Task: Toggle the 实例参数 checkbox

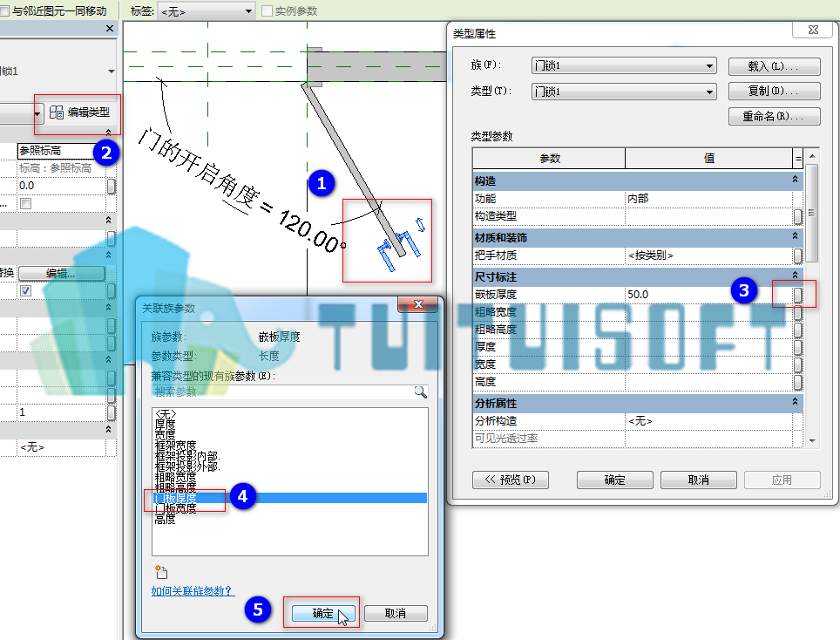Action: click(267, 11)
